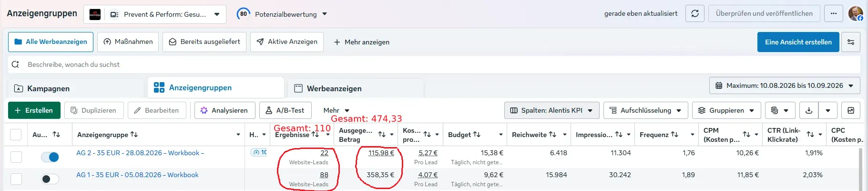868x191 pixels.
Task: Expand the export options arrow
Action: (828, 110)
